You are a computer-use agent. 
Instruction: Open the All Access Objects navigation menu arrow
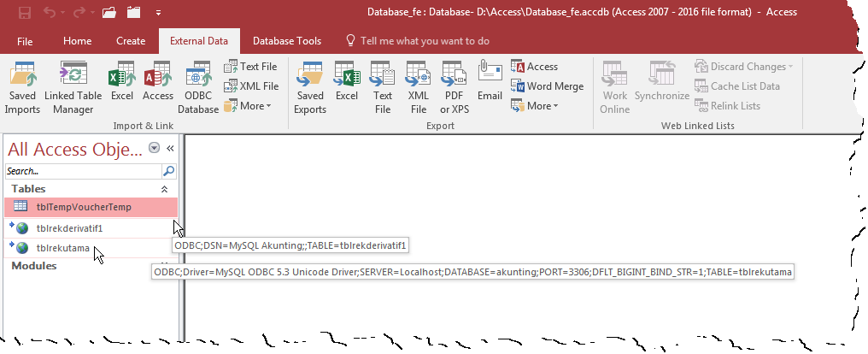(x=155, y=149)
